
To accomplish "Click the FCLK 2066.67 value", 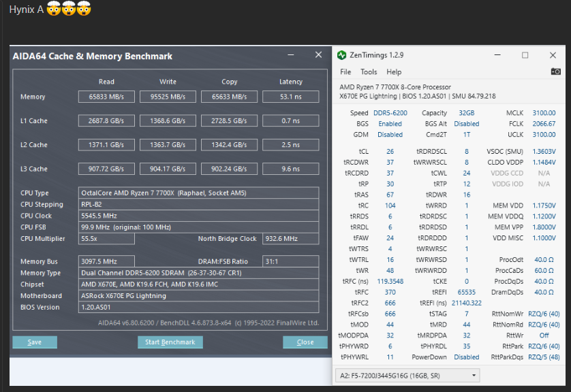I will coord(544,124).
